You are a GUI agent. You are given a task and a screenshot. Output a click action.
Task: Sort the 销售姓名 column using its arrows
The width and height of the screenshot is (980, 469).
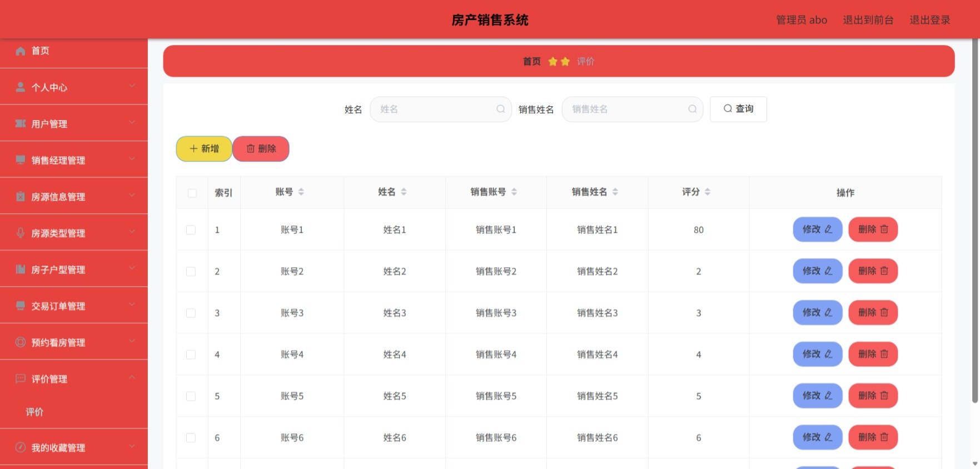[x=615, y=192]
